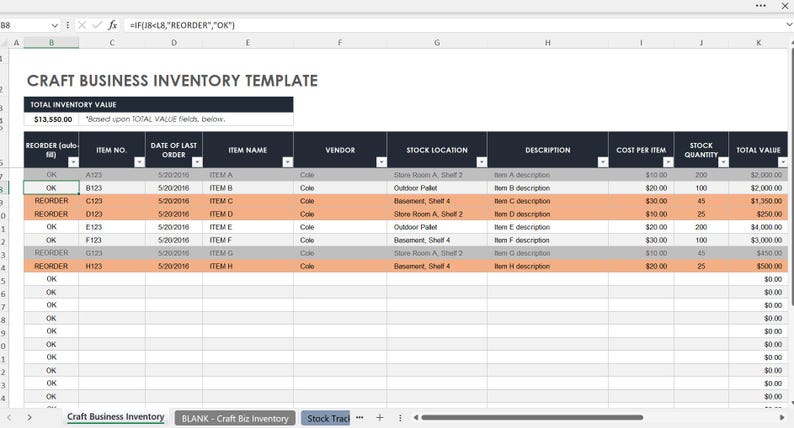Click the Name Box showing B8
794x428 pixels.
24,25
